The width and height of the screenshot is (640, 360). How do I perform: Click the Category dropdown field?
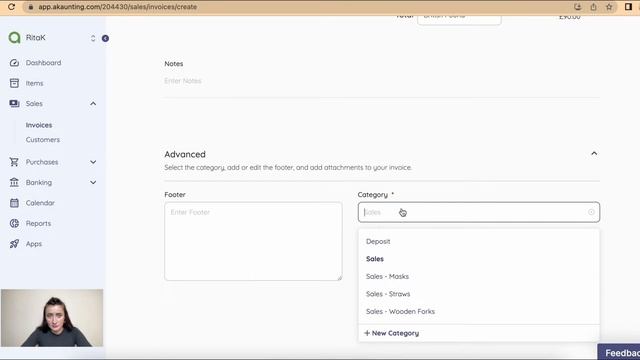479,212
